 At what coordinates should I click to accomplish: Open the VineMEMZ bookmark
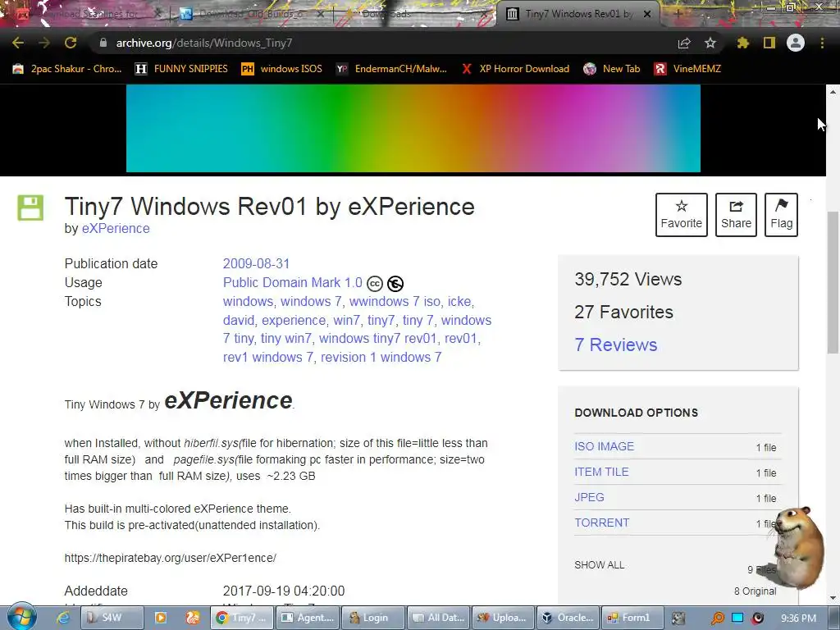pos(688,69)
